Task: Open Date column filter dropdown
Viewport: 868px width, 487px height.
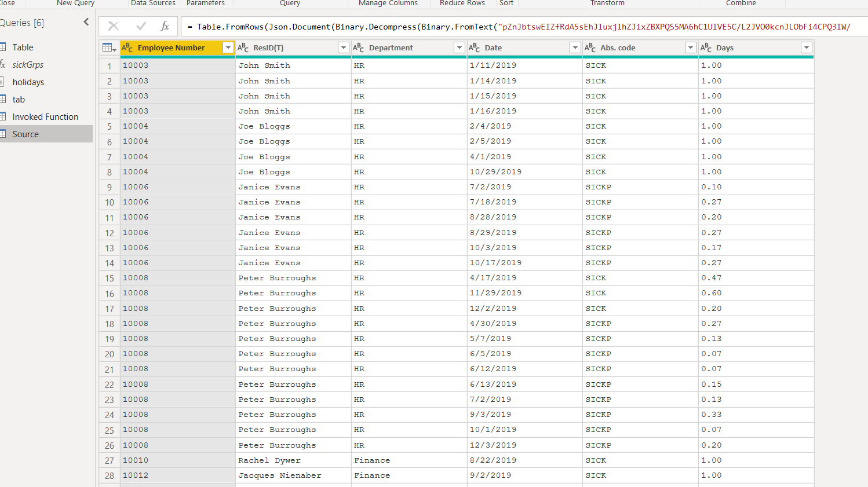Action: pyautogui.click(x=575, y=47)
